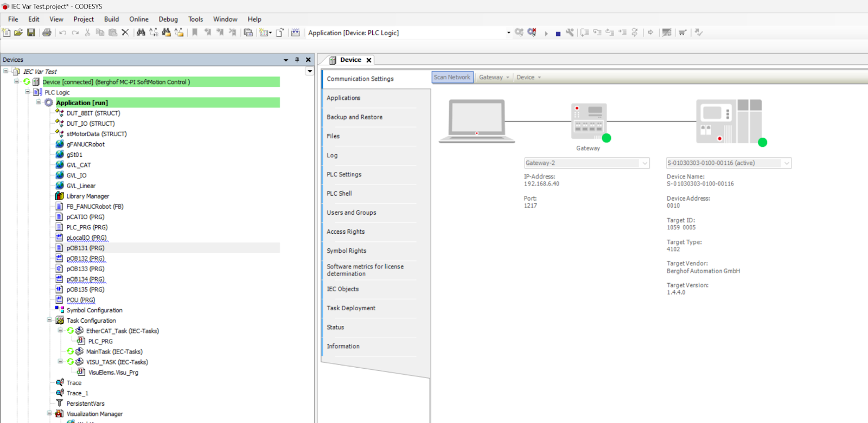This screenshot has width=868, height=423.
Task: Collapse the Device node in tree
Action: [16, 81]
